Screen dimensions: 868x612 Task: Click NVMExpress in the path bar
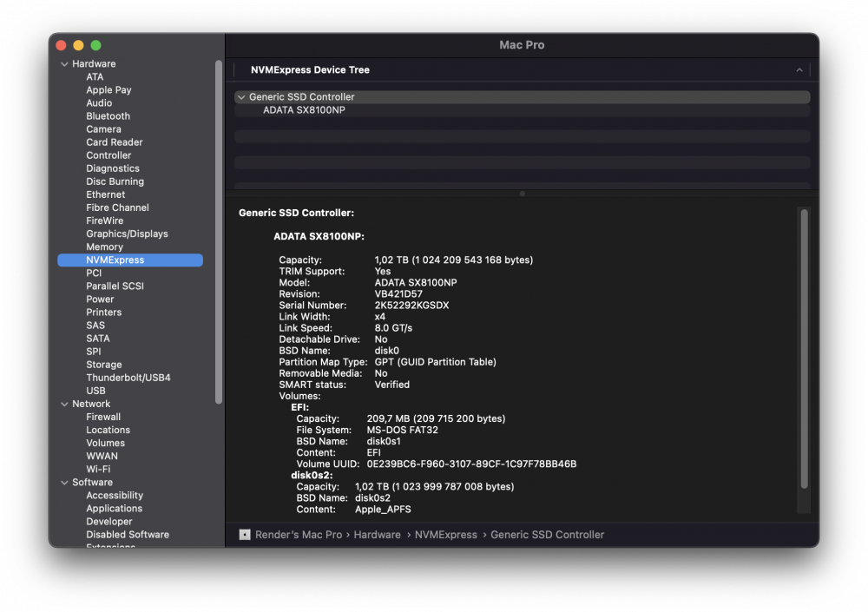click(x=445, y=535)
